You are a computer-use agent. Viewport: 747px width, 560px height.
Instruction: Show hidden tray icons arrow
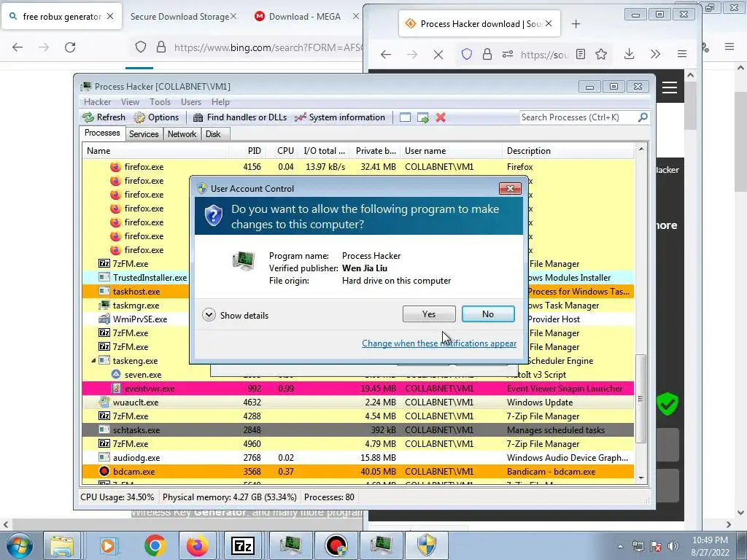(620, 546)
